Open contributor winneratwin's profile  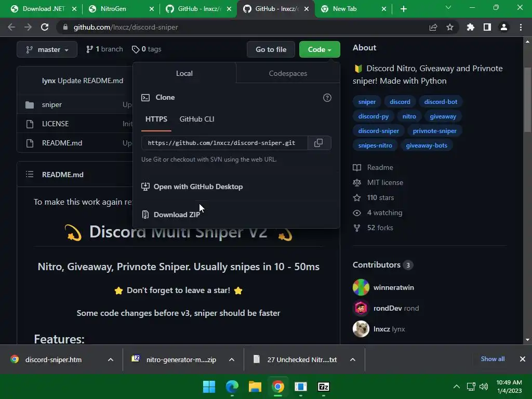tap(394, 288)
